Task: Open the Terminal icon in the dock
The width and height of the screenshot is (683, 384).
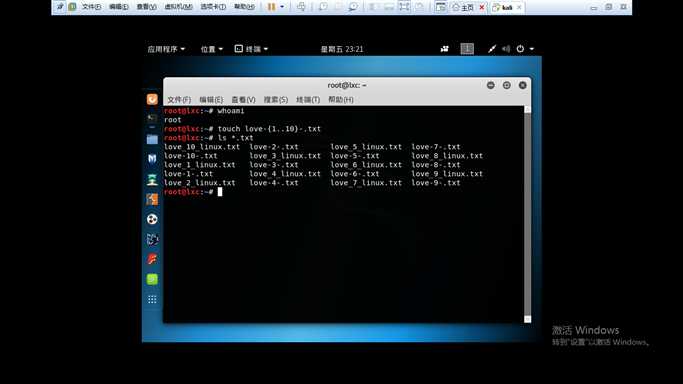Action: tap(152, 118)
